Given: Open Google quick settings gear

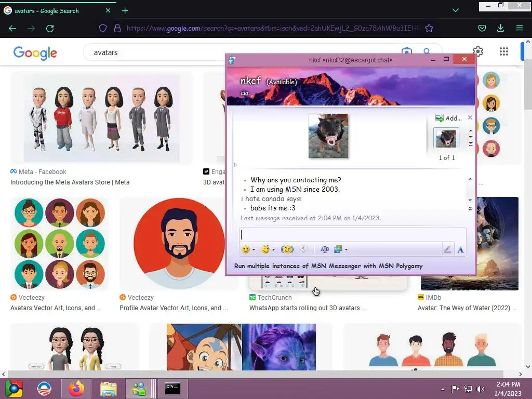Looking at the screenshot, I should point(478,51).
